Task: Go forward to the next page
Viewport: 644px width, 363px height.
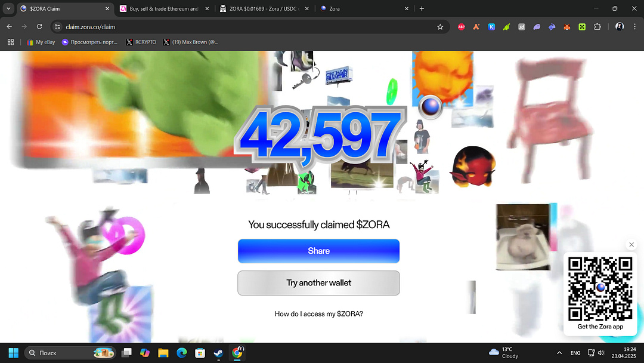Action: coord(24,27)
